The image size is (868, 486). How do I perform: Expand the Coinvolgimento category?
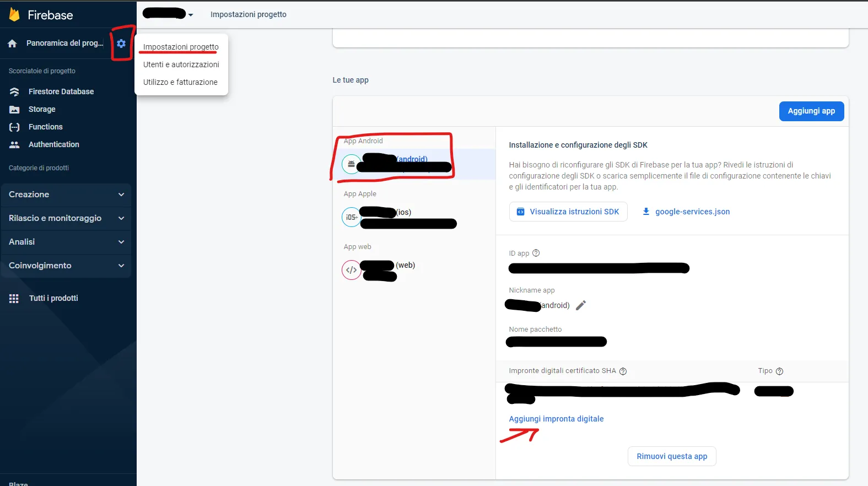66,266
